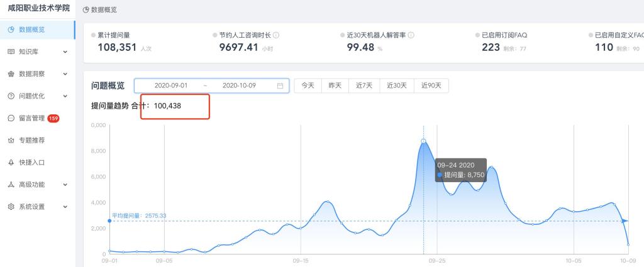
Task: Click the 数据洞察 sidebar icon
Action: click(11, 74)
